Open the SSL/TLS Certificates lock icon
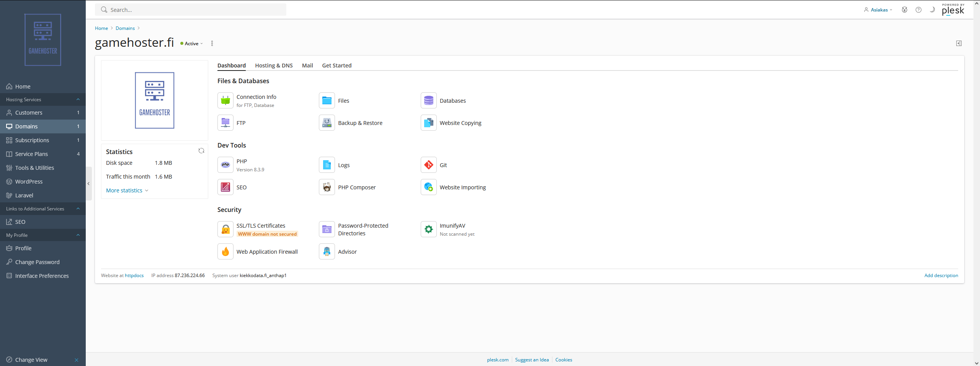This screenshot has height=366, width=980. (x=225, y=229)
